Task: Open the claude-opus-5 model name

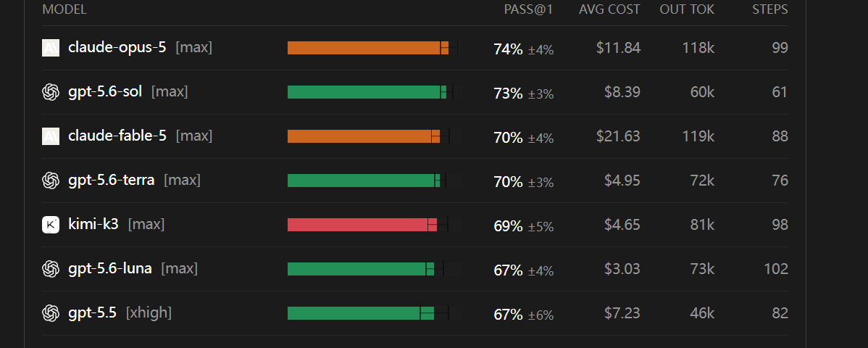Action: pyautogui.click(x=117, y=48)
